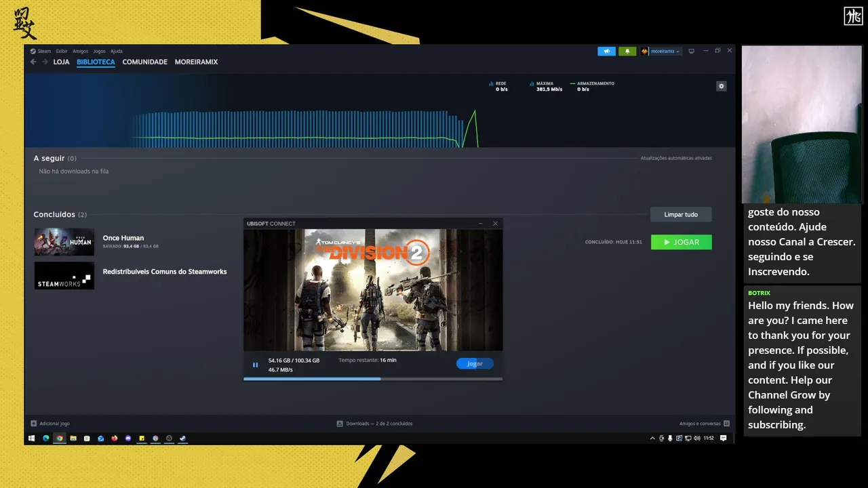Open the MOREIRAMIX profile tab
868x488 pixels.
196,62
